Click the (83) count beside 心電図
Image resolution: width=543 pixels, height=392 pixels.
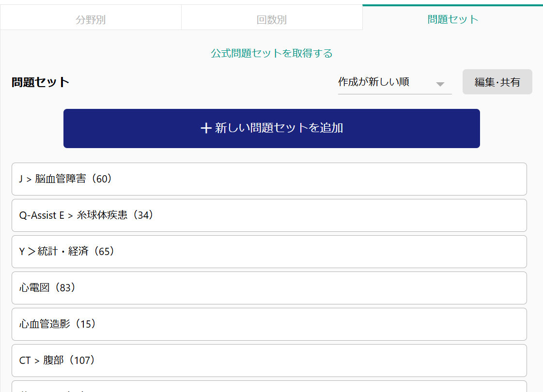(64, 288)
